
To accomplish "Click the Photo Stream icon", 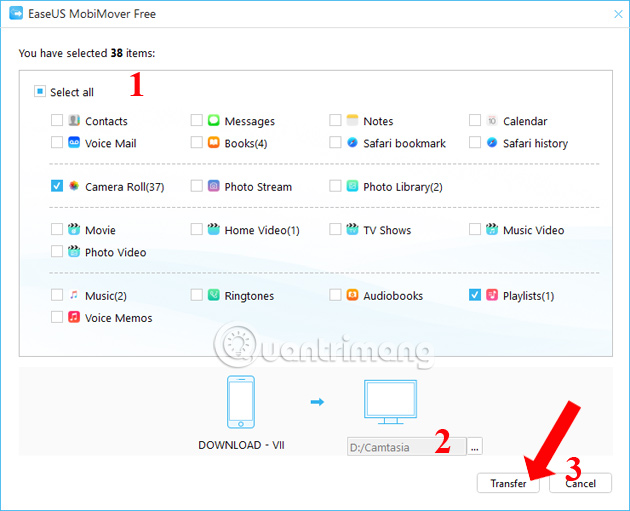I will [213, 186].
